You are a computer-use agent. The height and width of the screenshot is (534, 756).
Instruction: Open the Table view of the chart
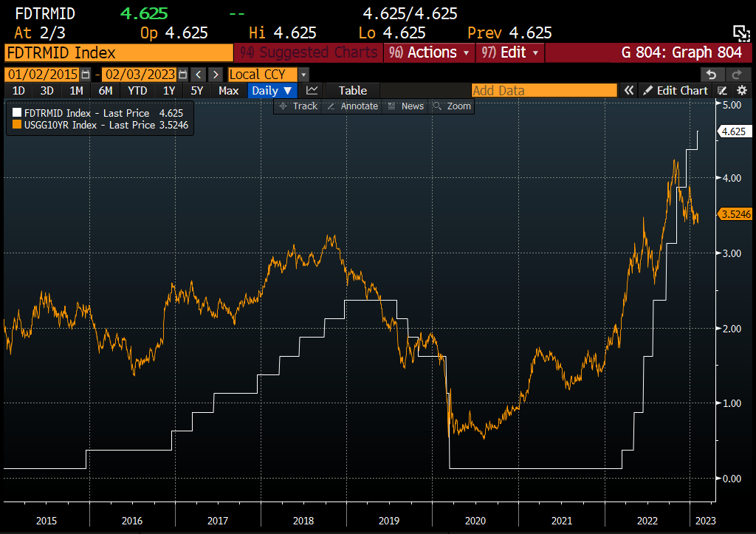(x=351, y=90)
